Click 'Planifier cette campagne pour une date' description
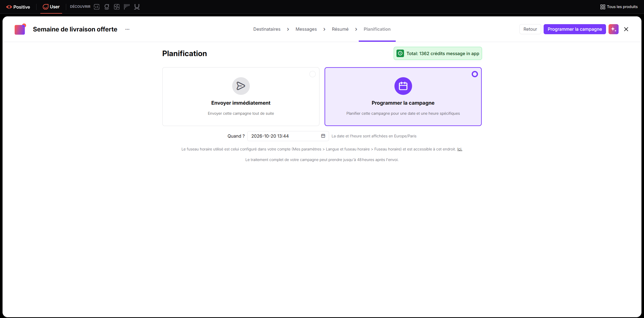 (x=403, y=113)
